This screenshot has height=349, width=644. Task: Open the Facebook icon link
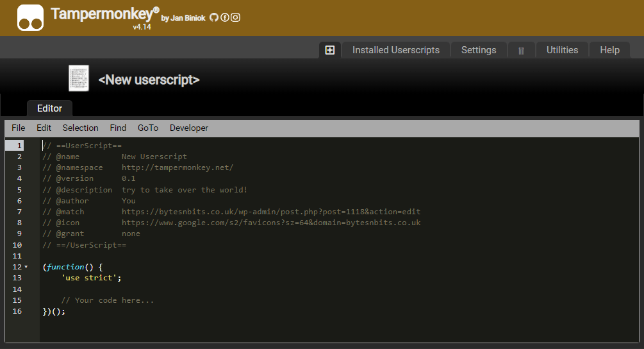(x=225, y=17)
